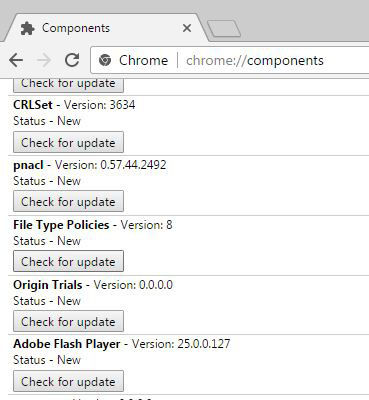Check for update under Origin Trials
This screenshot has width=369, height=400.
(x=68, y=321)
